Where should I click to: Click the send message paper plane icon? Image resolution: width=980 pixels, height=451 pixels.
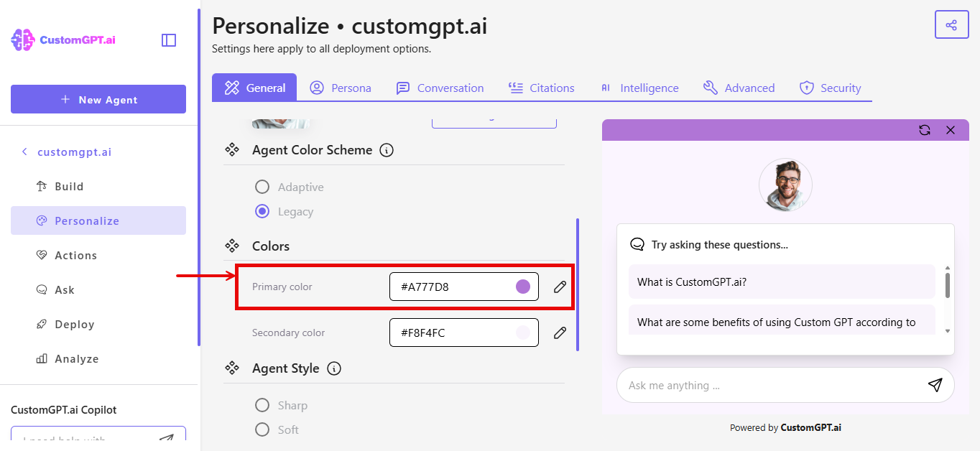(x=935, y=385)
